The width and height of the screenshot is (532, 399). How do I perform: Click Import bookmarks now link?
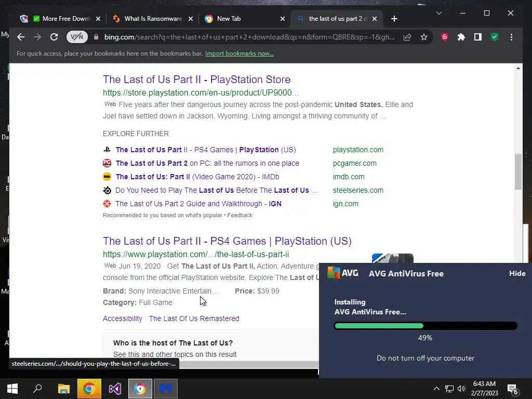[240, 54]
